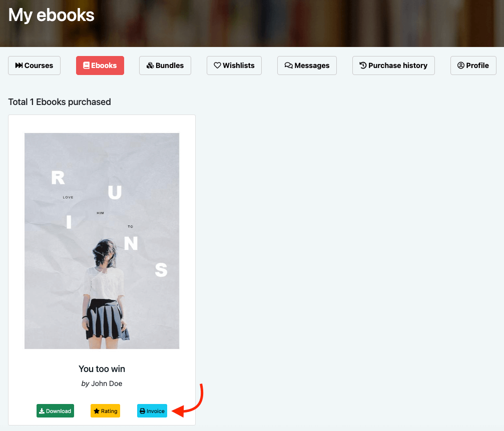Open your Profile page
This screenshot has width=504, height=431.
(x=473, y=65)
